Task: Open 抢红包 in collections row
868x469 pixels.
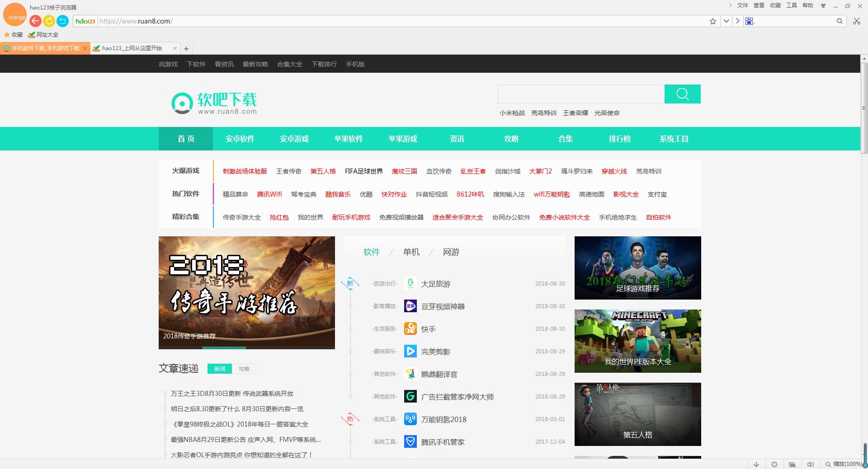Action: click(x=279, y=217)
